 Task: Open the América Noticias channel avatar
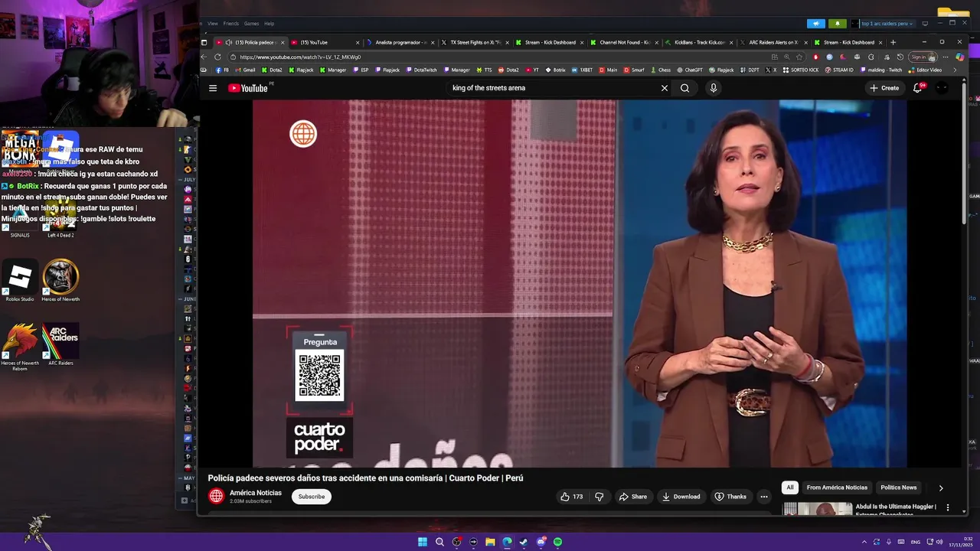216,497
